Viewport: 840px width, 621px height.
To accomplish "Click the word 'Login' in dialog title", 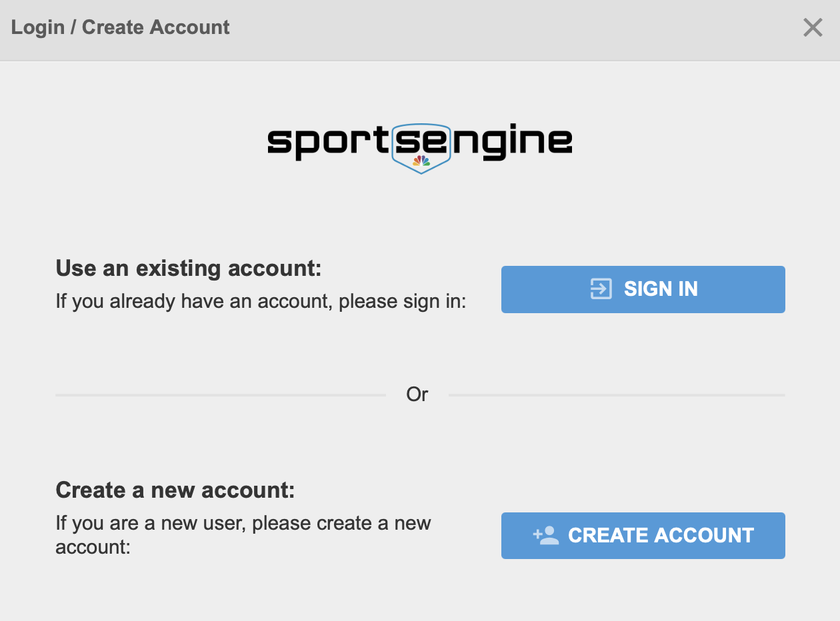I will pos(38,27).
